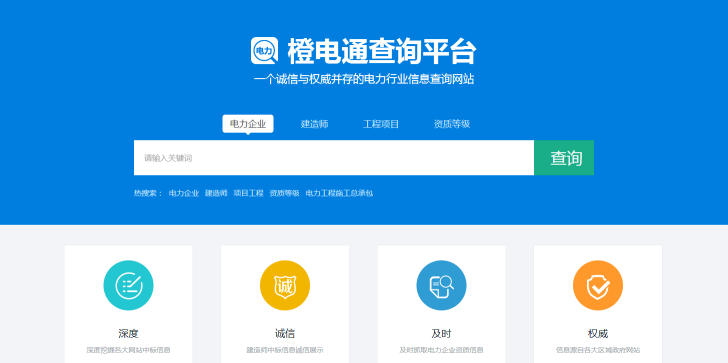Open hot search link 资质等级
This screenshot has height=363, width=728.
pos(285,193)
